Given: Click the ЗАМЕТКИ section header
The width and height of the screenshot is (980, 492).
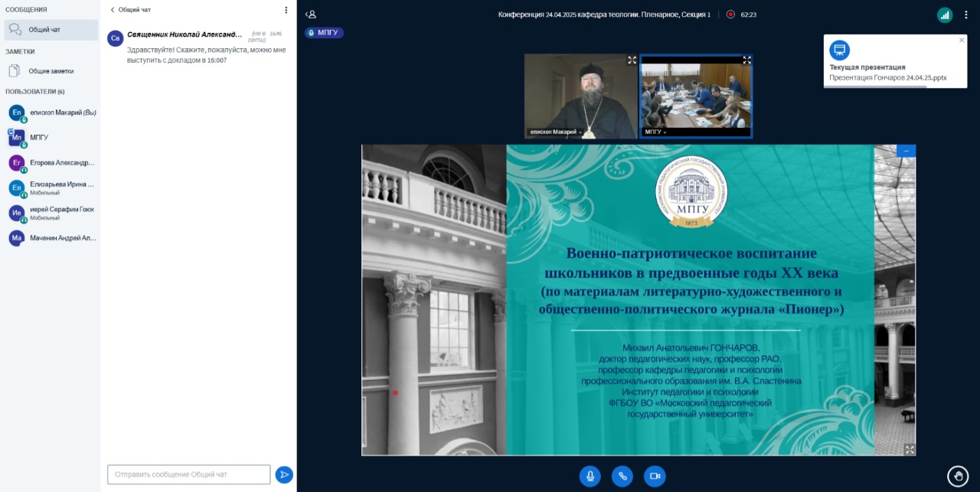Looking at the screenshot, I should (x=20, y=51).
